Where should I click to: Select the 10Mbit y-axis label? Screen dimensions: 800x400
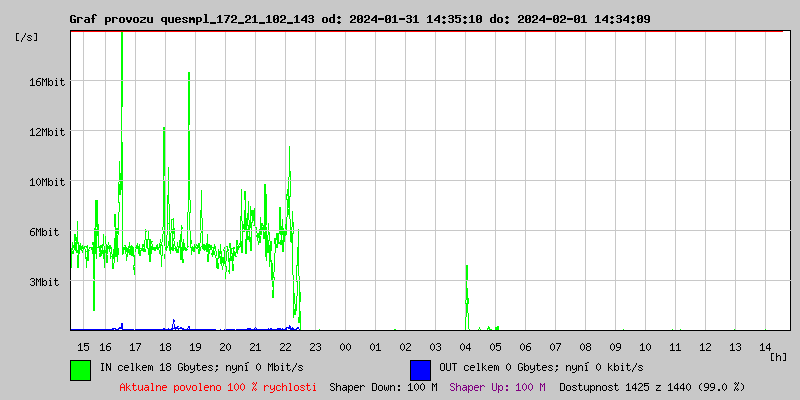coord(46,182)
